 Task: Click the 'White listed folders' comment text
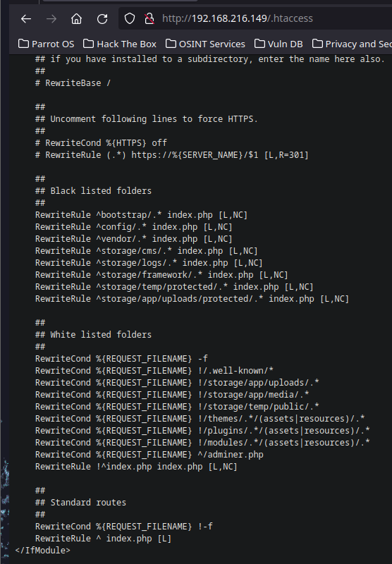pyautogui.click(x=101, y=334)
